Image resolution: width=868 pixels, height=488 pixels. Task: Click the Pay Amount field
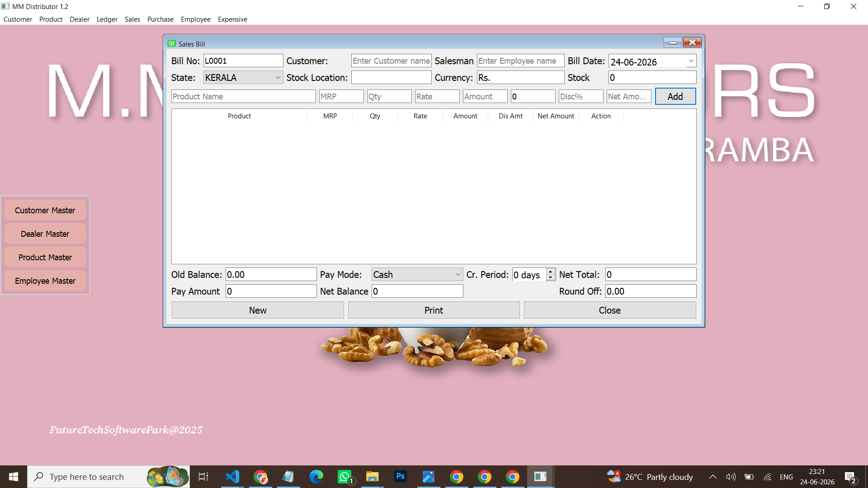tap(271, 291)
